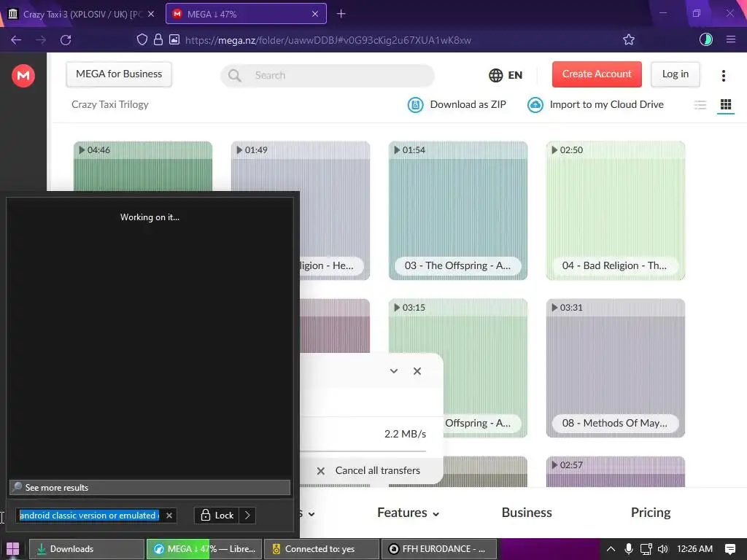Open the 02:57 audio track thumbnail

pos(616,472)
